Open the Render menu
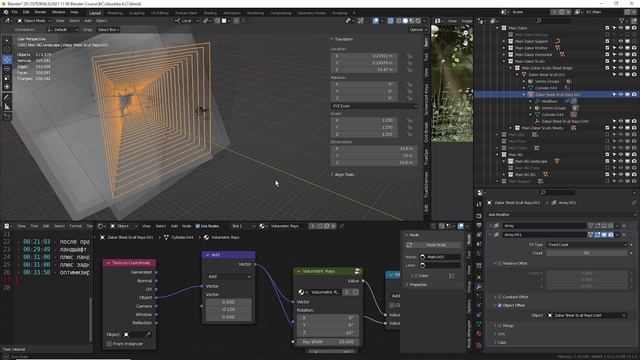Screen dimensions: 640x360 point(40,12)
